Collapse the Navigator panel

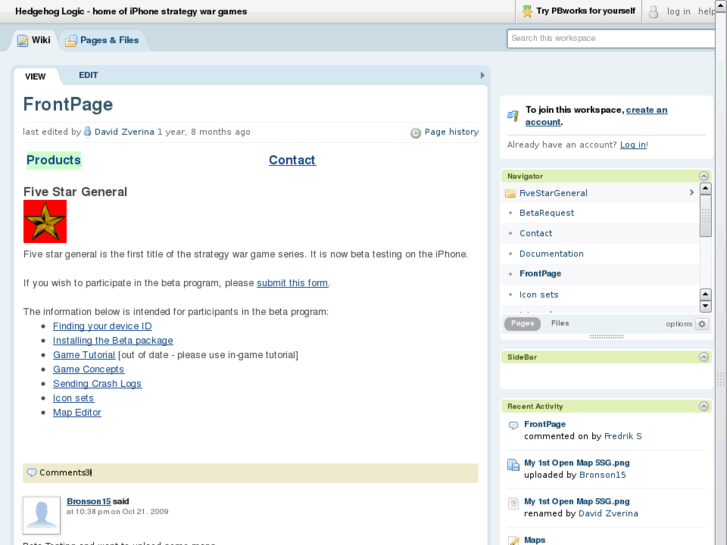[x=704, y=176]
